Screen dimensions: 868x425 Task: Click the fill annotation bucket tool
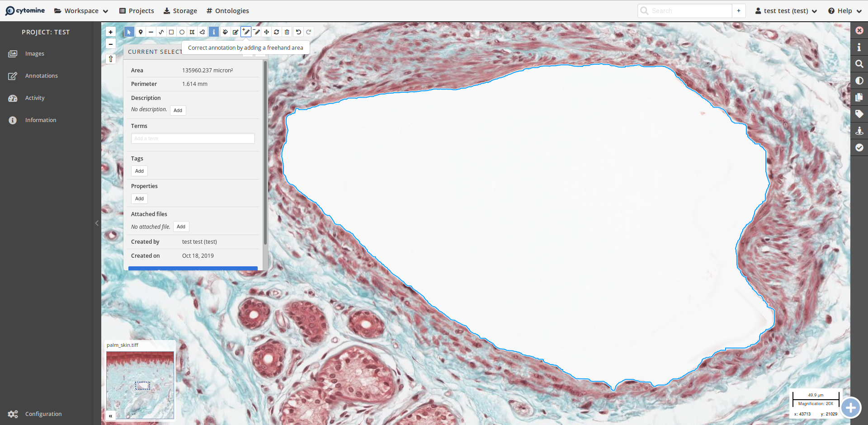click(225, 32)
